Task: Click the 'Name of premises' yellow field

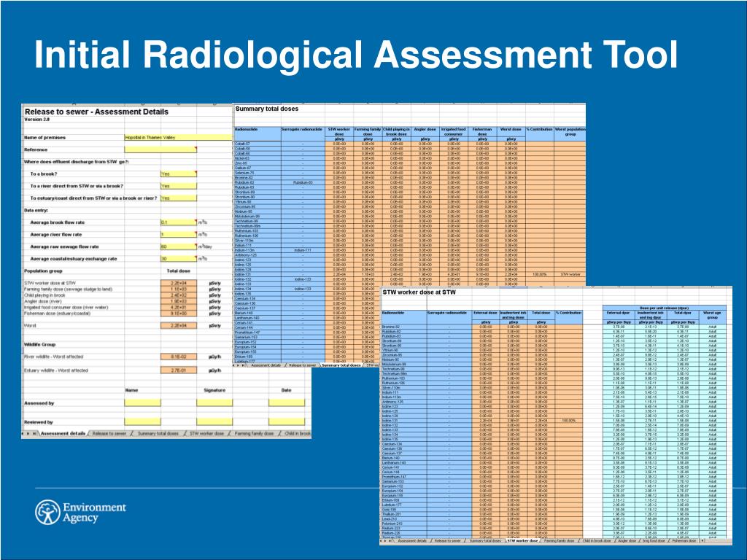Action: point(178,137)
